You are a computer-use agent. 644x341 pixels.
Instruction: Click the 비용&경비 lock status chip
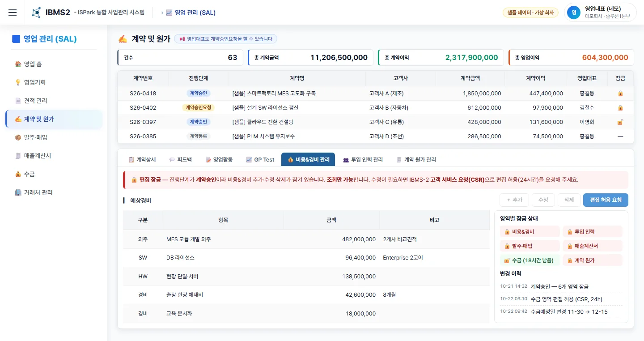530,232
